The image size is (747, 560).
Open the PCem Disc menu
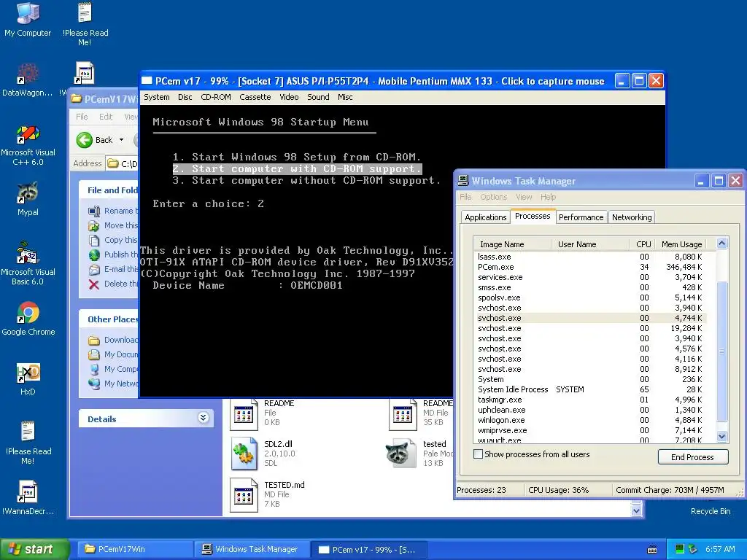click(x=185, y=97)
